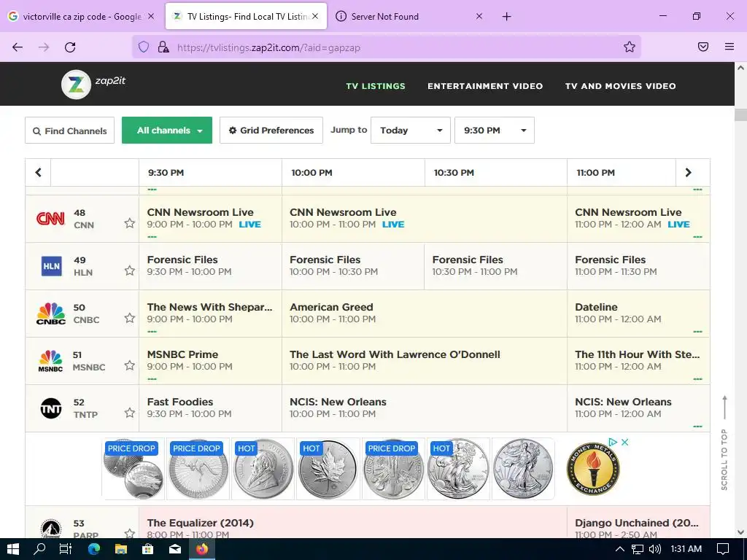Open a new browser tab with plus icon

coord(506,17)
